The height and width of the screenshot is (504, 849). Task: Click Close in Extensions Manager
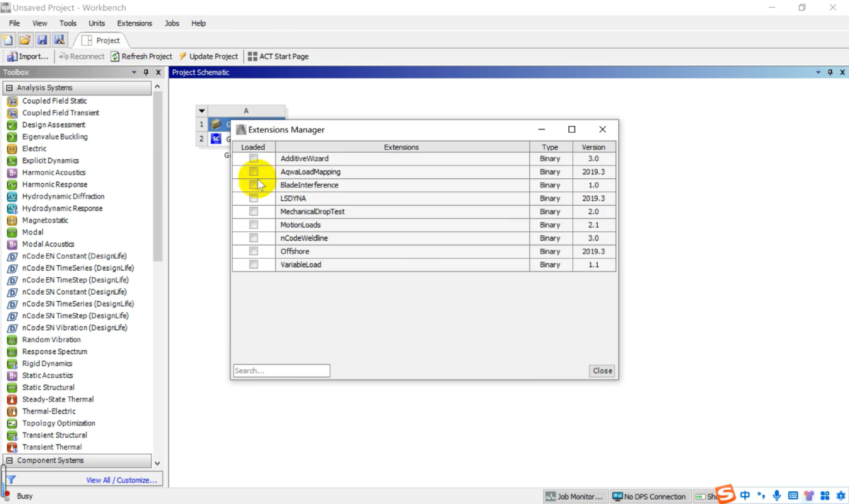602,370
